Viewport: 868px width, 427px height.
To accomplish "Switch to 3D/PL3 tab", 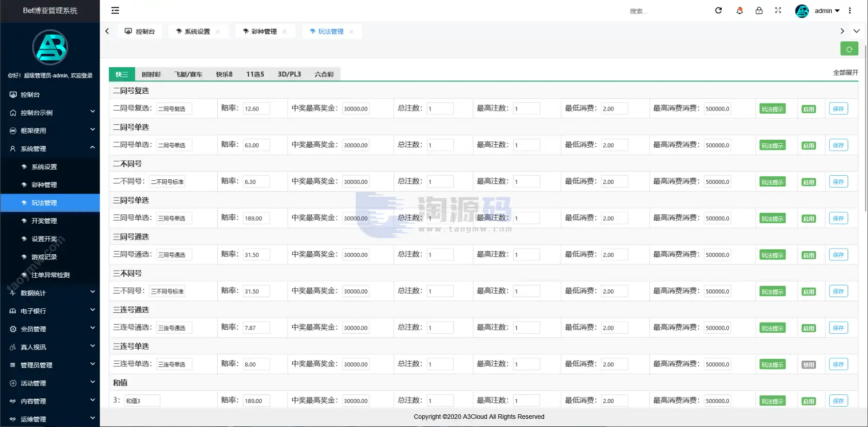I will (x=289, y=74).
